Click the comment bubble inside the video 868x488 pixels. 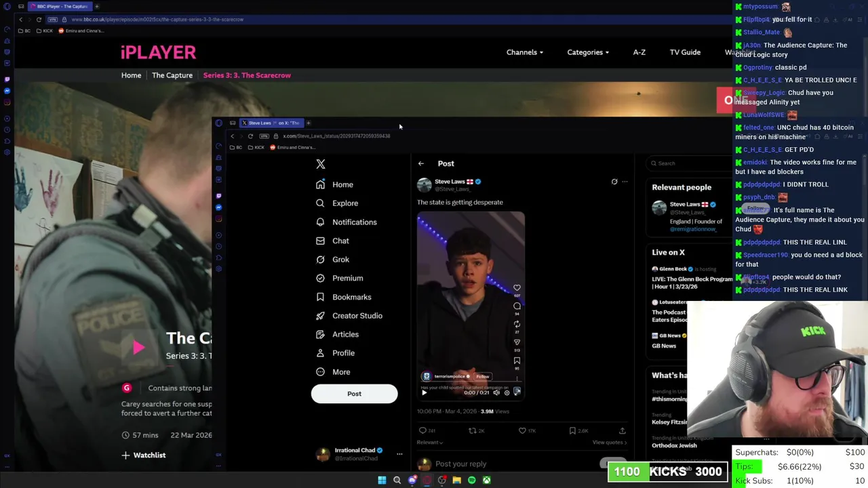tap(517, 306)
